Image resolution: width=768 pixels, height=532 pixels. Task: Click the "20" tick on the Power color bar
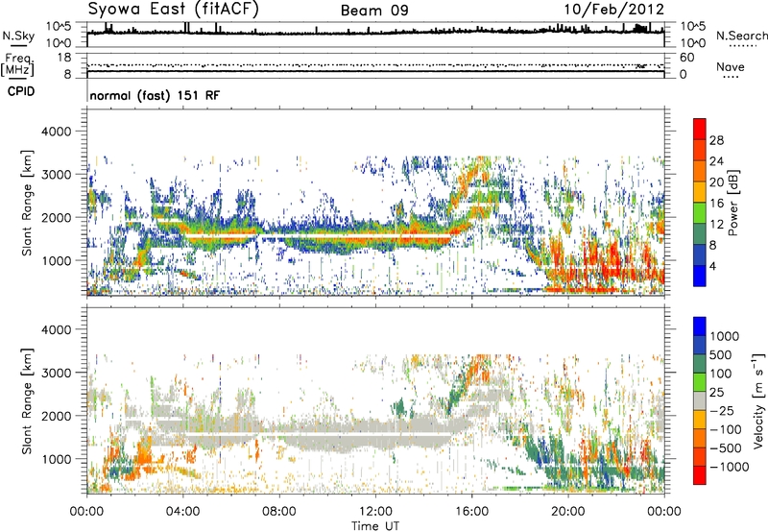(x=716, y=182)
